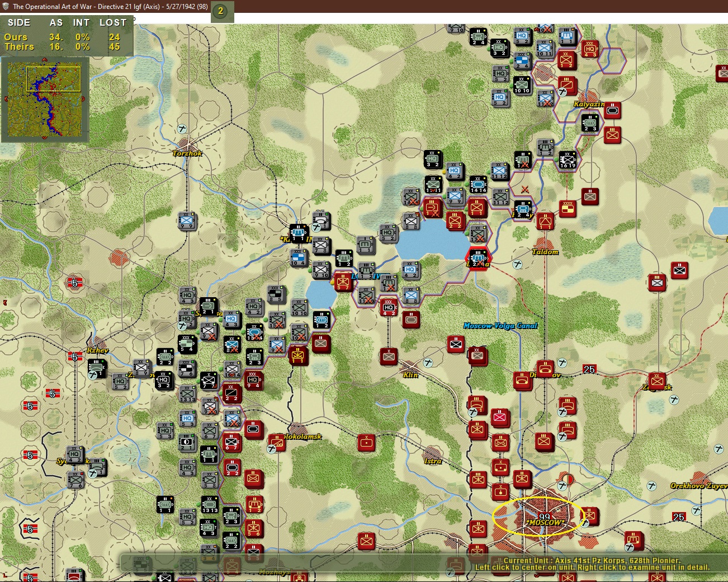
Task: Select the German unit marked 14 14
Action: [478, 185]
